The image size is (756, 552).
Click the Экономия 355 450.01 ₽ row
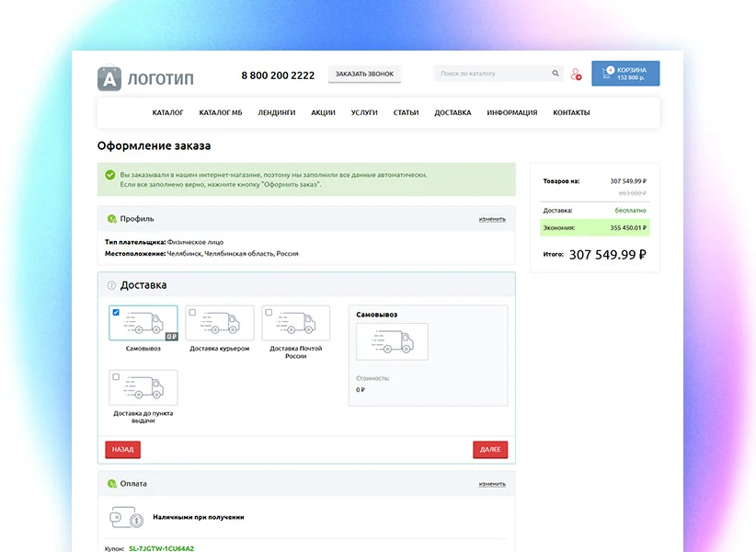click(595, 227)
